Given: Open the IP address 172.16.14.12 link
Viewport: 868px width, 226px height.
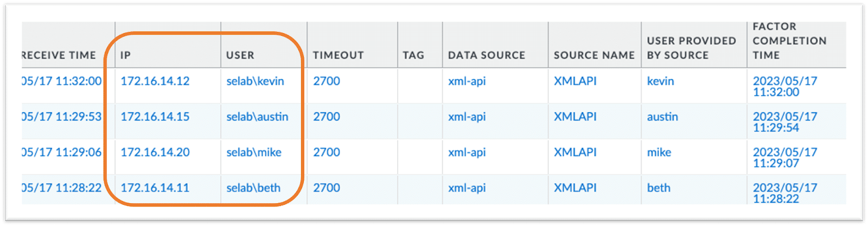Looking at the screenshot, I should [x=155, y=81].
